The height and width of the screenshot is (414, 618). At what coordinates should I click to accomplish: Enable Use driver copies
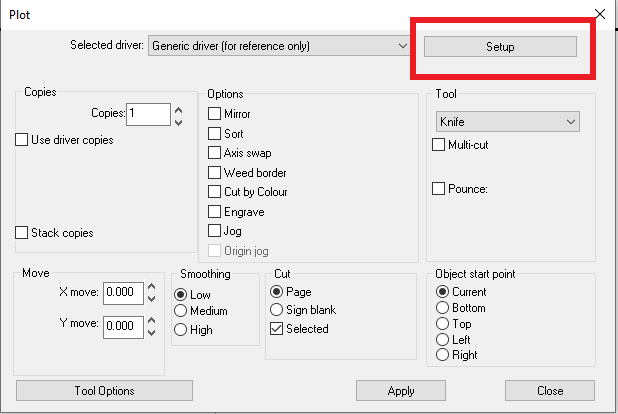[22, 140]
